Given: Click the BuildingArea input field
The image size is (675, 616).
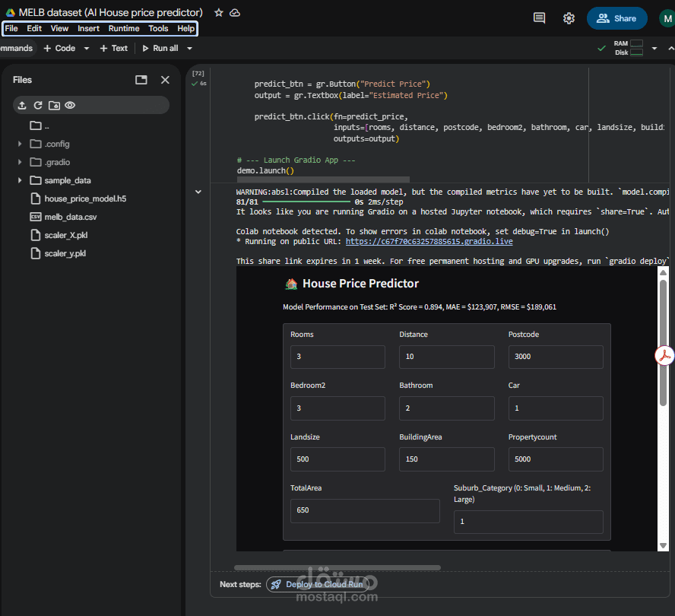Looking at the screenshot, I should [x=446, y=459].
